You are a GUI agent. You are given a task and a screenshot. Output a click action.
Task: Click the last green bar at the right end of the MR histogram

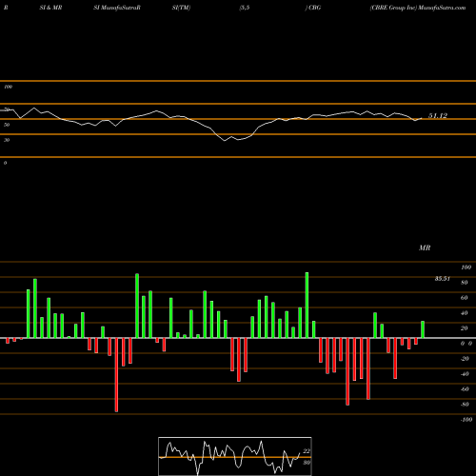click(x=423, y=329)
